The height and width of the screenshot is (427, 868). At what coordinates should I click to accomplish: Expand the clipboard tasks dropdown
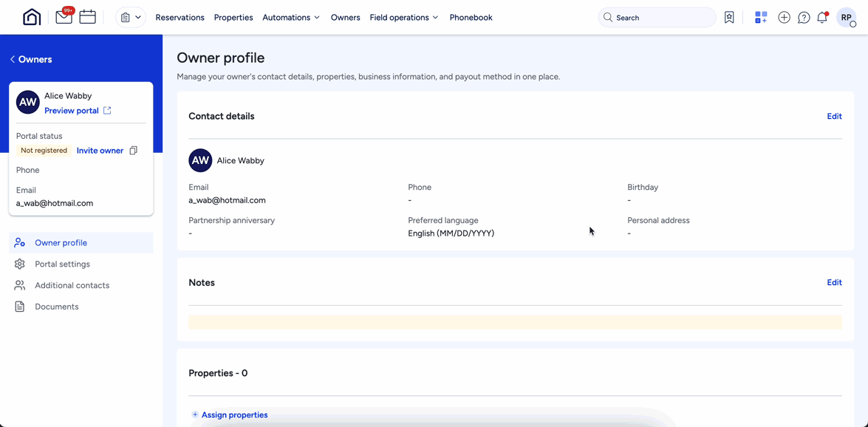point(131,17)
